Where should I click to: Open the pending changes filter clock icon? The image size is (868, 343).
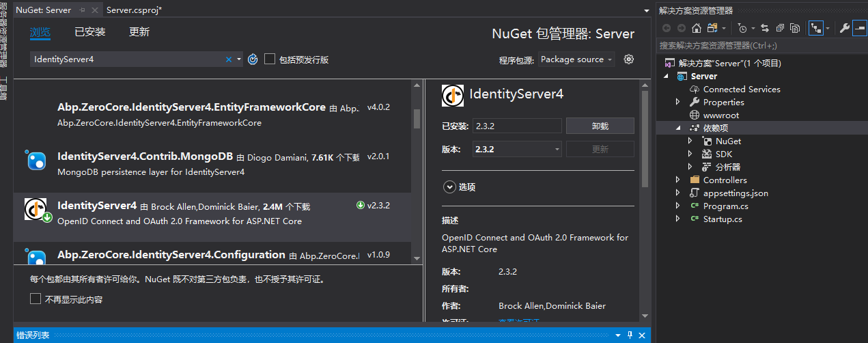coord(742,28)
